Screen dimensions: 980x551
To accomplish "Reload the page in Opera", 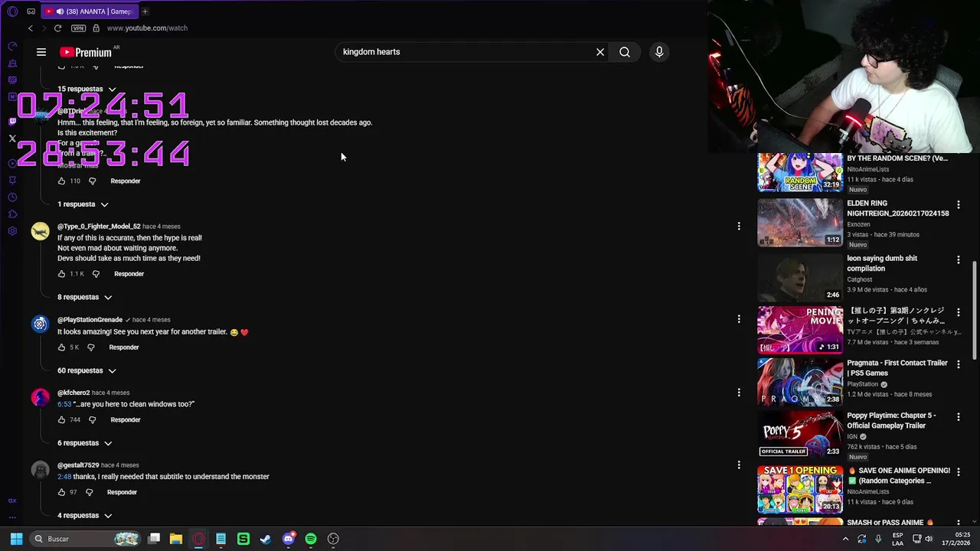I will pos(57,28).
